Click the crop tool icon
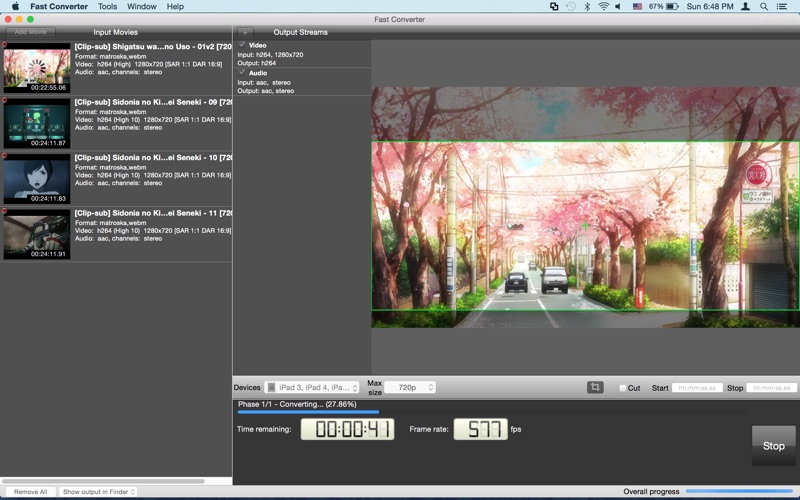The width and height of the screenshot is (800, 500). click(595, 387)
